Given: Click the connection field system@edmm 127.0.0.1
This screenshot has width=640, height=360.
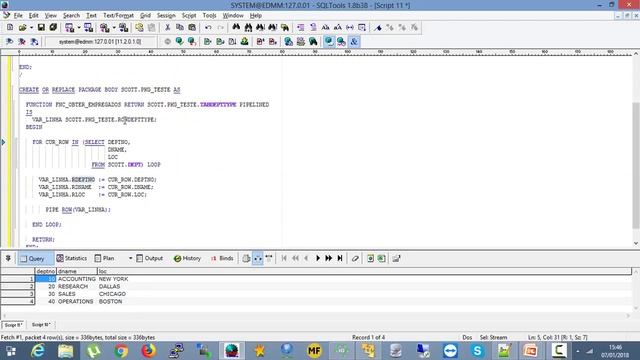Looking at the screenshot, I should 100,42.
